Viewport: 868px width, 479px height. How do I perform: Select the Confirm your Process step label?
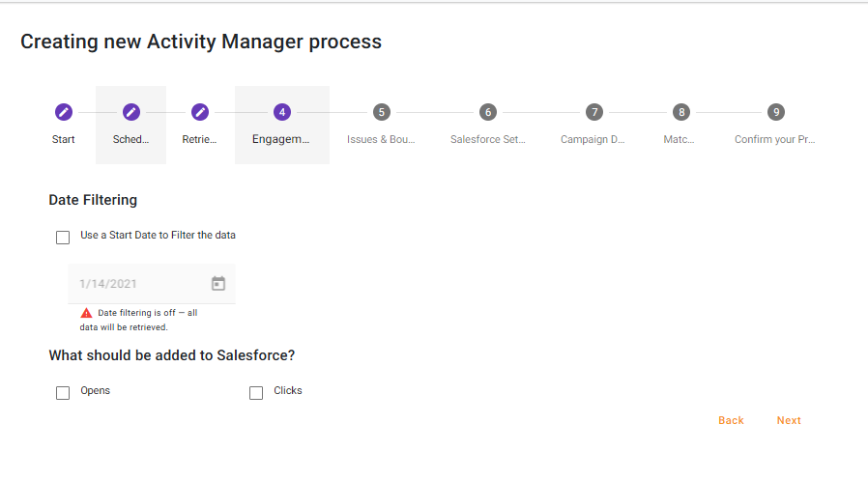(775, 140)
